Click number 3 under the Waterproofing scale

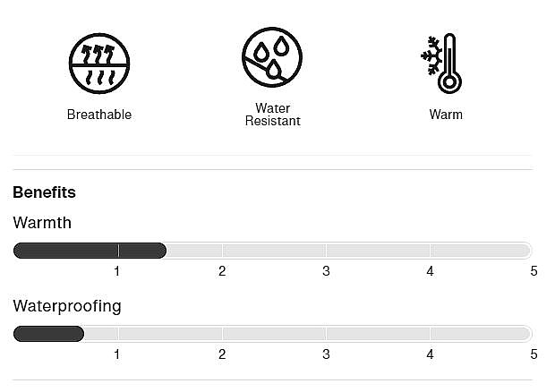(x=326, y=354)
